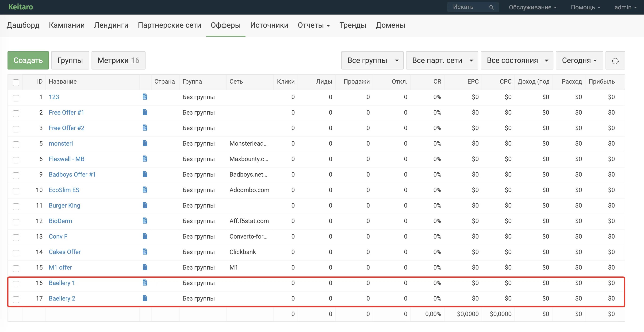This screenshot has width=644, height=332.
Task: Click the Clickbank network cell
Action: (242, 252)
